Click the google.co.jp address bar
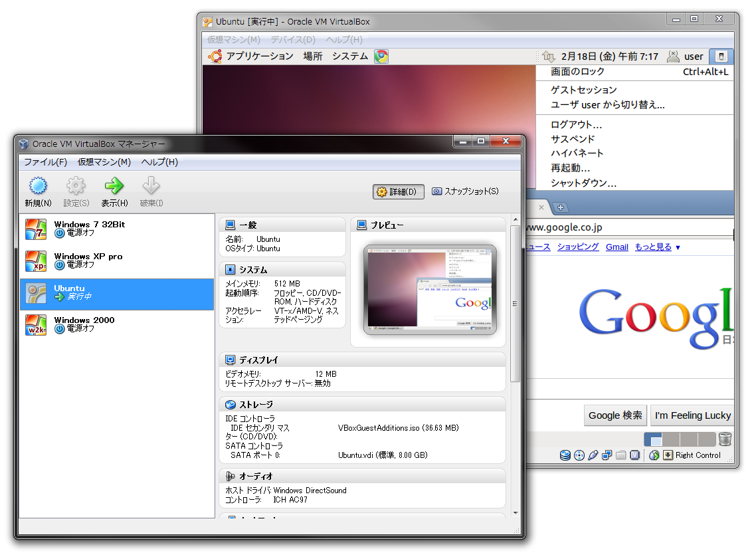 coord(630,227)
